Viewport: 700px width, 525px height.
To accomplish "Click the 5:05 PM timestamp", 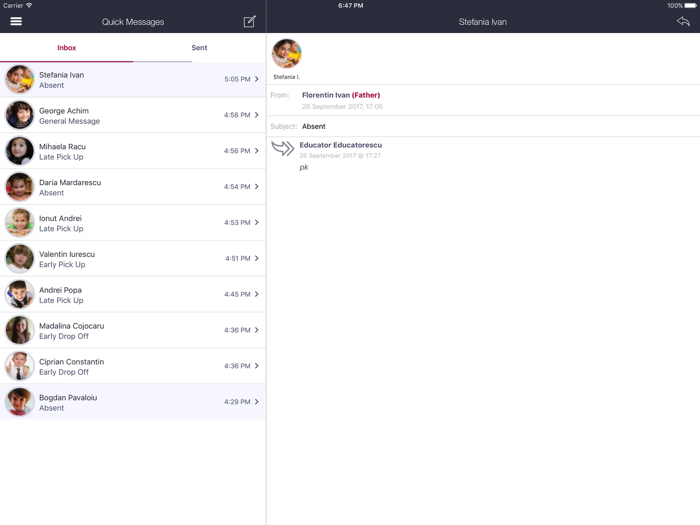I will click(237, 79).
